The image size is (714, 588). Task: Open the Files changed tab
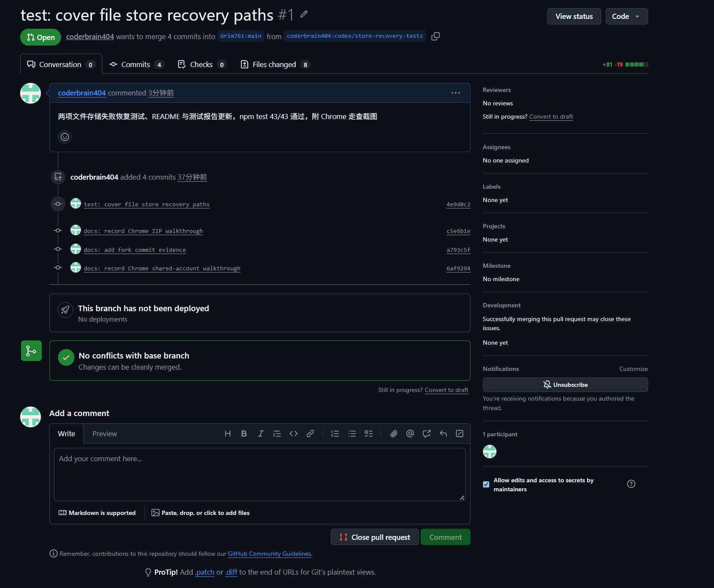(x=275, y=64)
